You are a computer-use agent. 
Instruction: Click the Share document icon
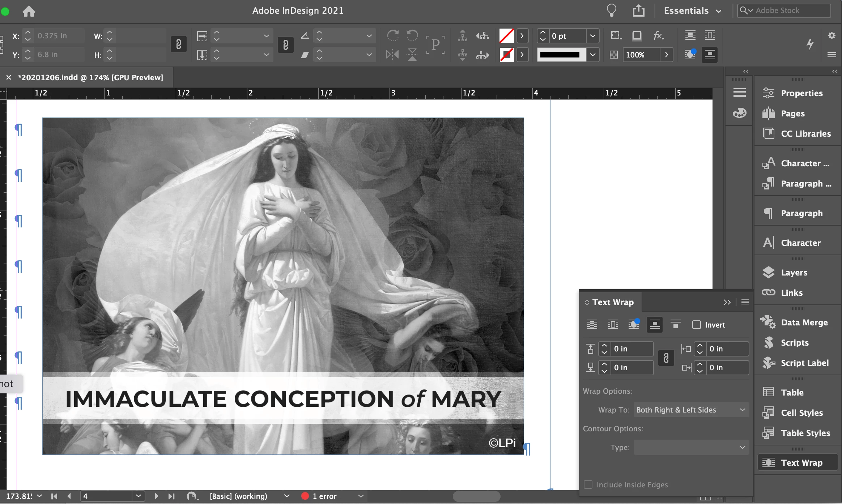pos(639,10)
